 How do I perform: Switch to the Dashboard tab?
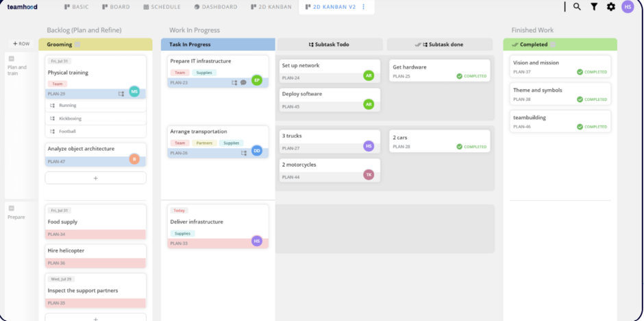215,7
